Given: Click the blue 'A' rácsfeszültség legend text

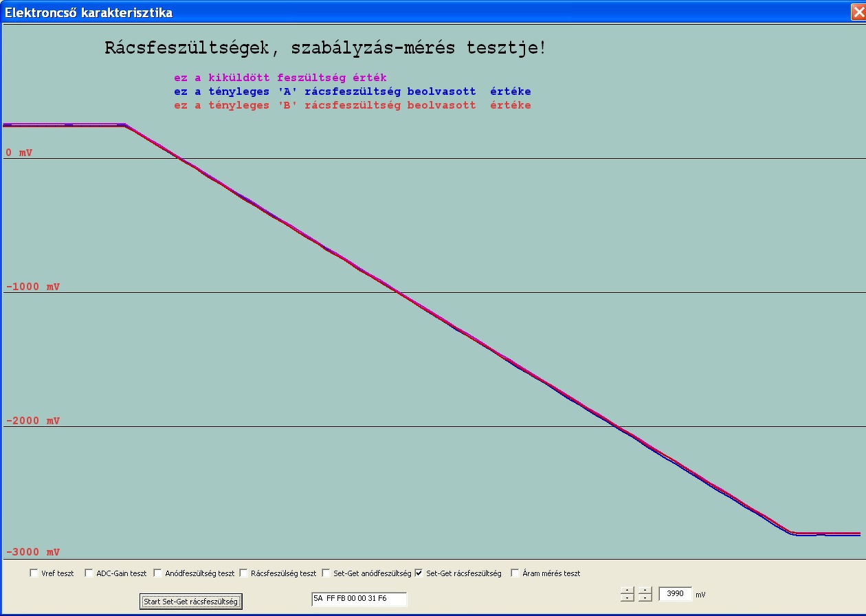Looking at the screenshot, I should [352, 91].
